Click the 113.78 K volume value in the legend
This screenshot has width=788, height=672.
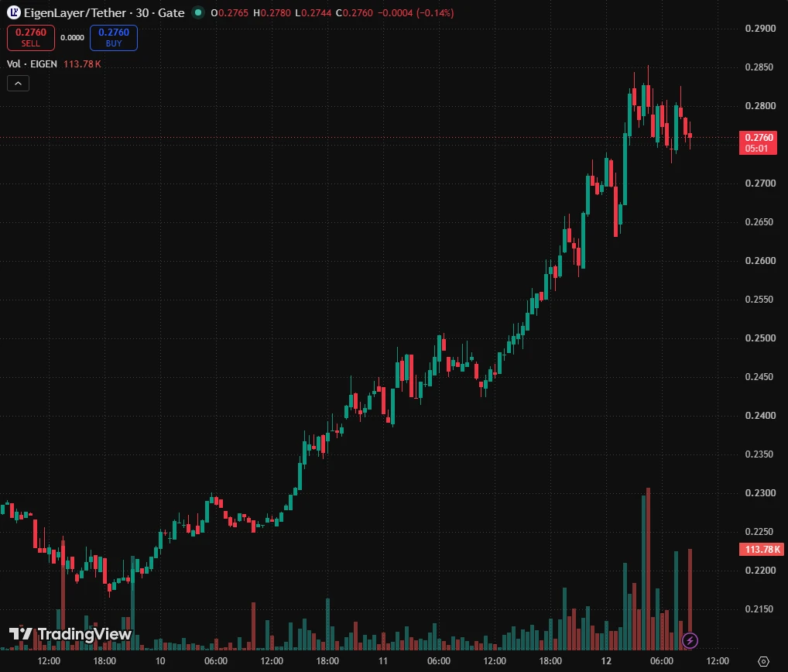tap(82, 63)
